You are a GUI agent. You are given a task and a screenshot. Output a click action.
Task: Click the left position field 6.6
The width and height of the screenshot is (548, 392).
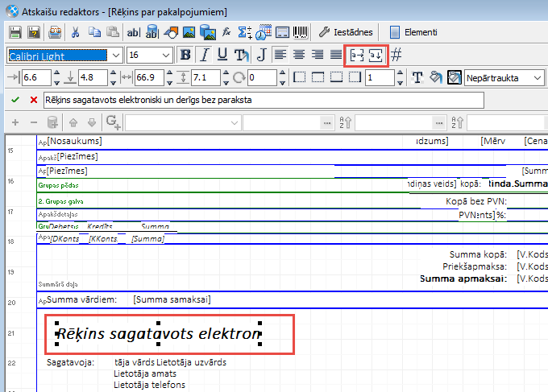pos(36,77)
